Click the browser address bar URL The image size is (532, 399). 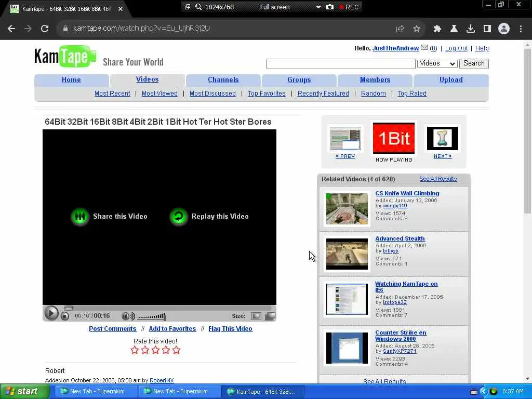click(141, 29)
